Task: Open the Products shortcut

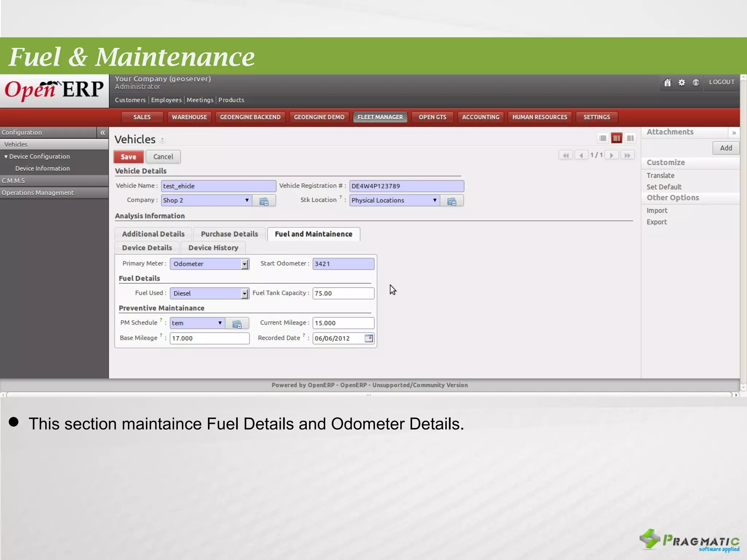Action: click(231, 100)
